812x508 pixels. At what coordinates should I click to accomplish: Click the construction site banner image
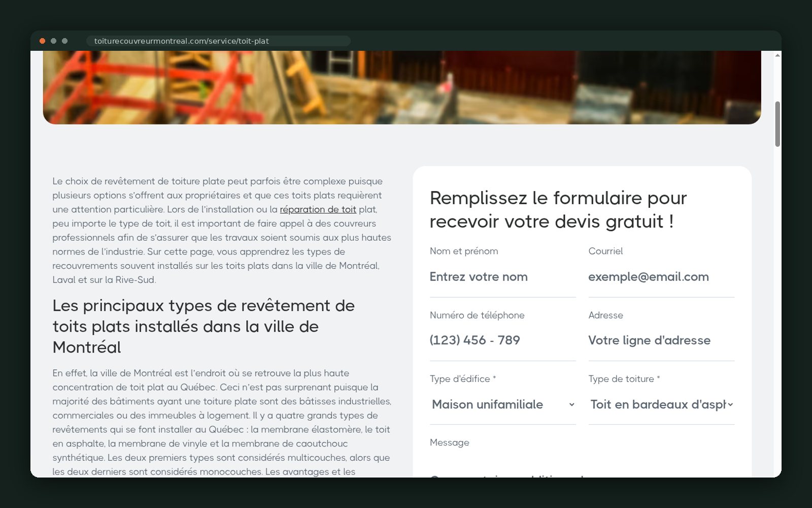402,87
